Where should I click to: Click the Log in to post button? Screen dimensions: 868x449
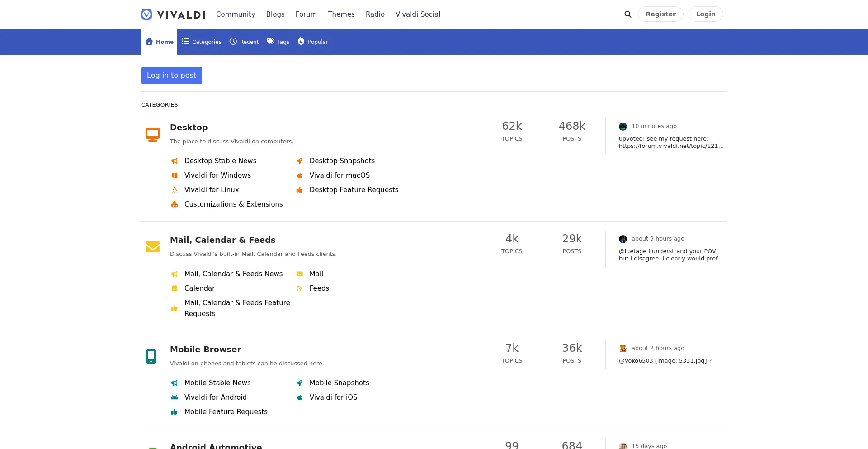171,76
